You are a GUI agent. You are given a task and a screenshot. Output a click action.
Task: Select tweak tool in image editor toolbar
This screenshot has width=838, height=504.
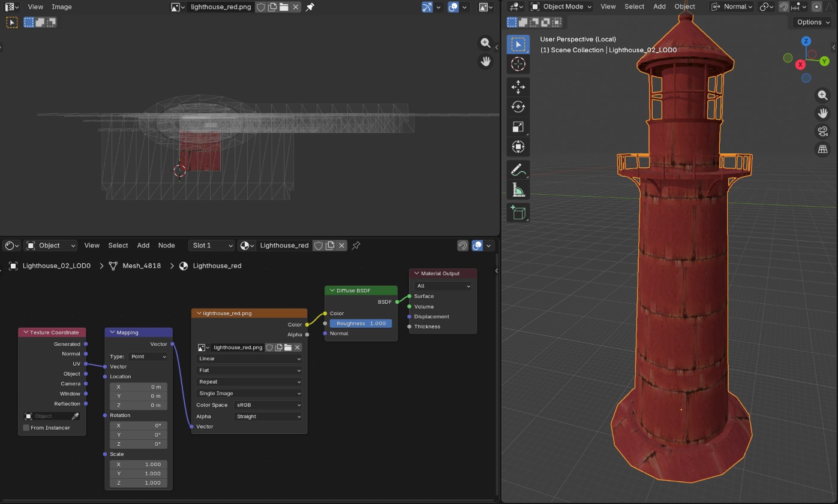(12, 22)
